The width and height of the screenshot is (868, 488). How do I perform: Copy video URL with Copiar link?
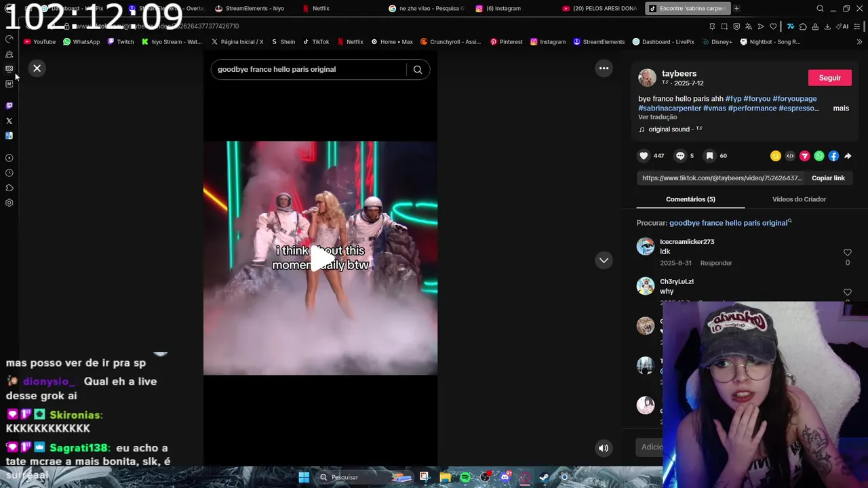(828, 178)
